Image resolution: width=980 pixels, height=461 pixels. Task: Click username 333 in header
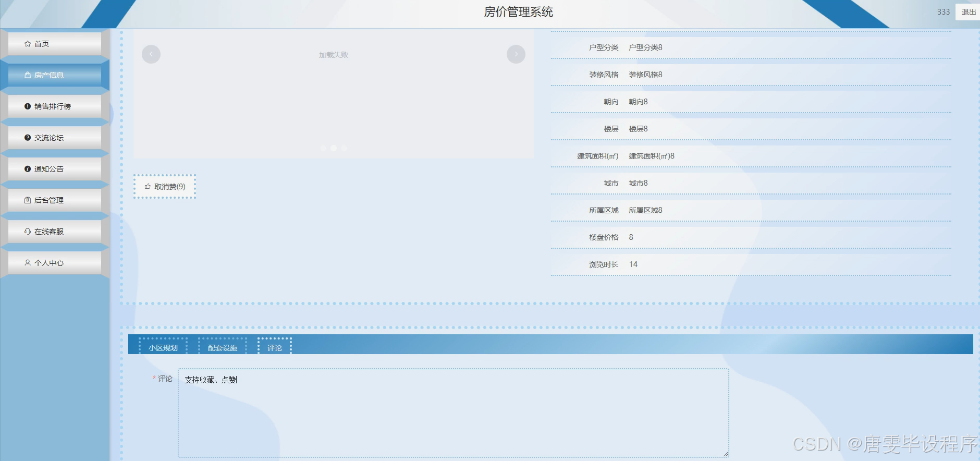944,11
